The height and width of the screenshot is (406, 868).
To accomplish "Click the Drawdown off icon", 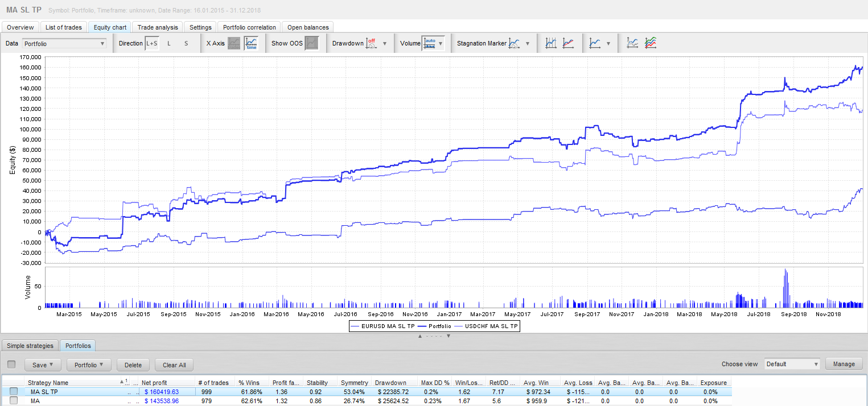I will click(371, 43).
